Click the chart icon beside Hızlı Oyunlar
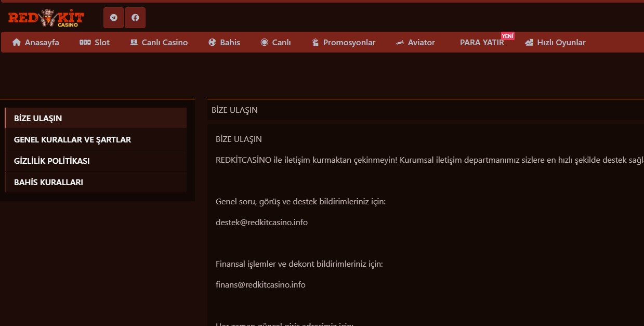644x326 pixels. coord(529,43)
